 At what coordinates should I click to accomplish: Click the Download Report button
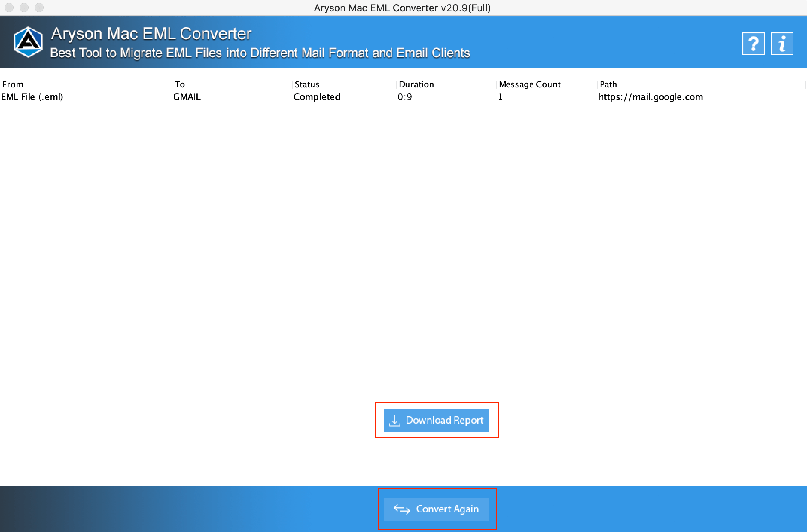[437, 420]
